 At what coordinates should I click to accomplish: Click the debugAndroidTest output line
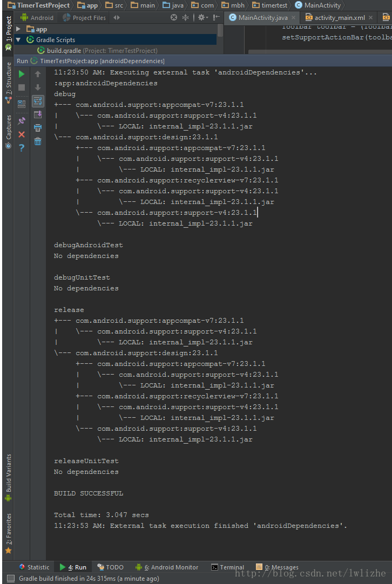click(89, 245)
